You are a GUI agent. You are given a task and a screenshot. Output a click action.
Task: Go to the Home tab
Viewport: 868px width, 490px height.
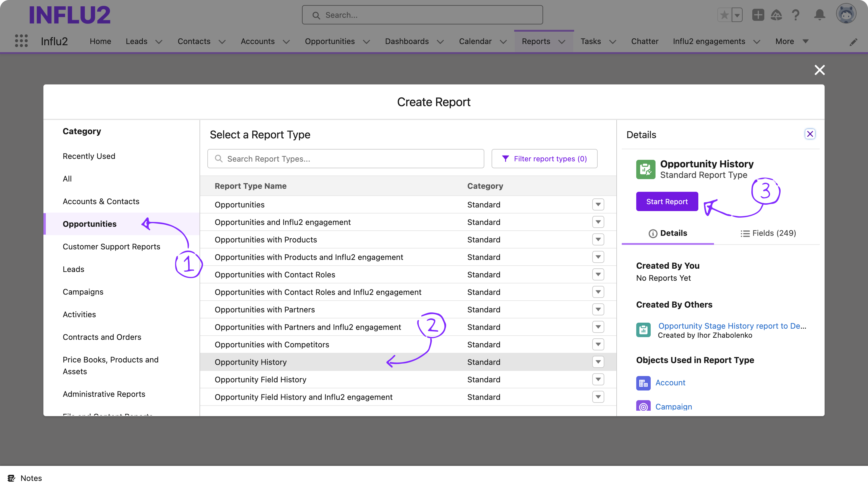[100, 41]
